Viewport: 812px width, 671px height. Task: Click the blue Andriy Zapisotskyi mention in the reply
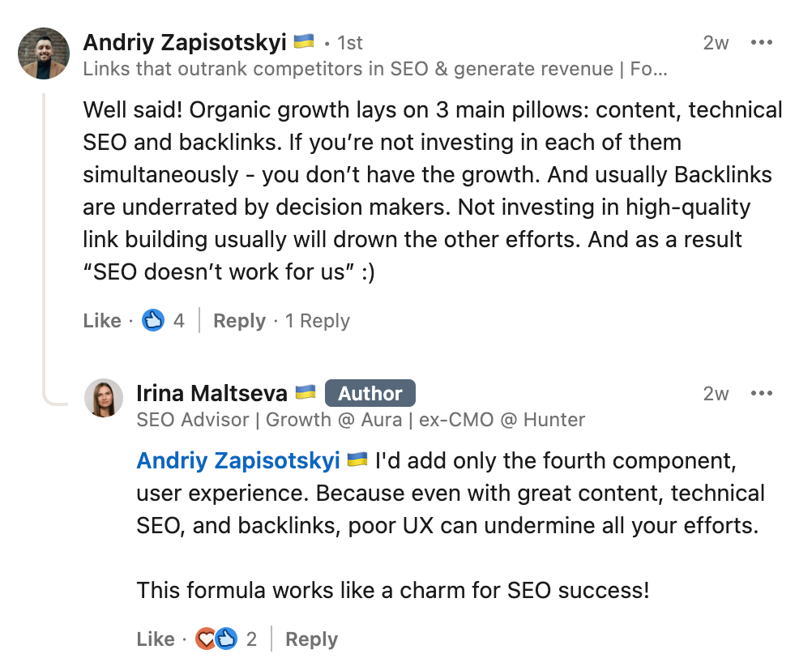point(238,460)
